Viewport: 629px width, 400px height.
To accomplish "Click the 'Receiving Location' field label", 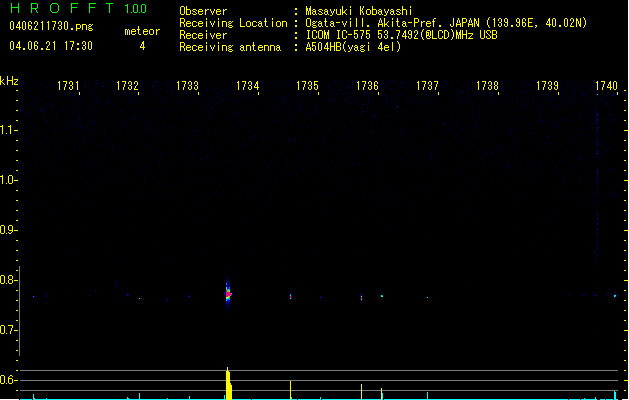I will point(233,23).
